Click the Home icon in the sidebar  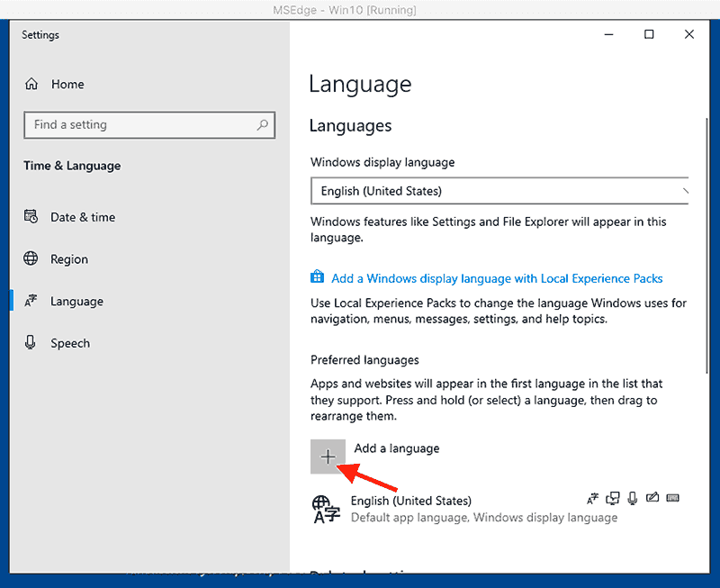click(x=32, y=85)
